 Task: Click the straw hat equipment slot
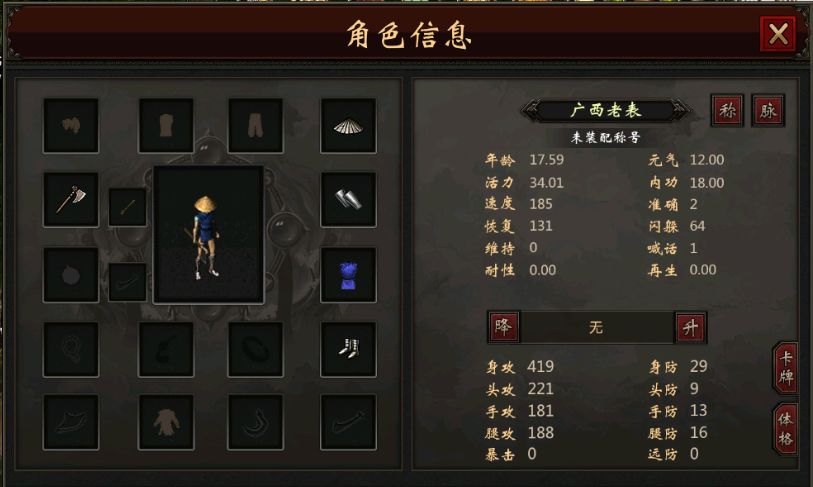click(348, 126)
